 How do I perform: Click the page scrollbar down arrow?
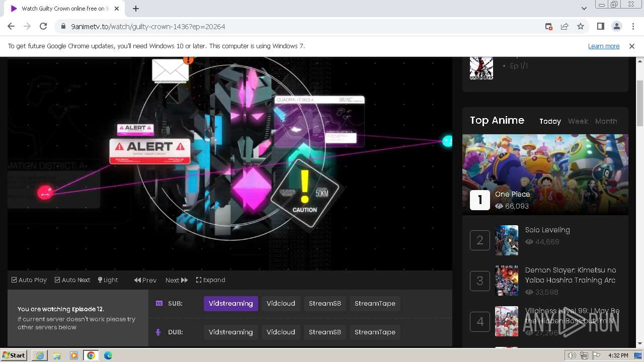pos(640,344)
